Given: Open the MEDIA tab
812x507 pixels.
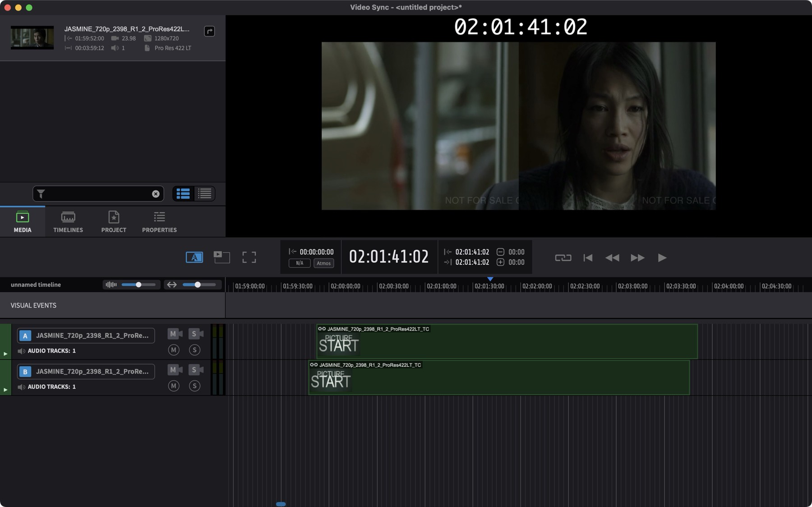Looking at the screenshot, I should pos(23,222).
